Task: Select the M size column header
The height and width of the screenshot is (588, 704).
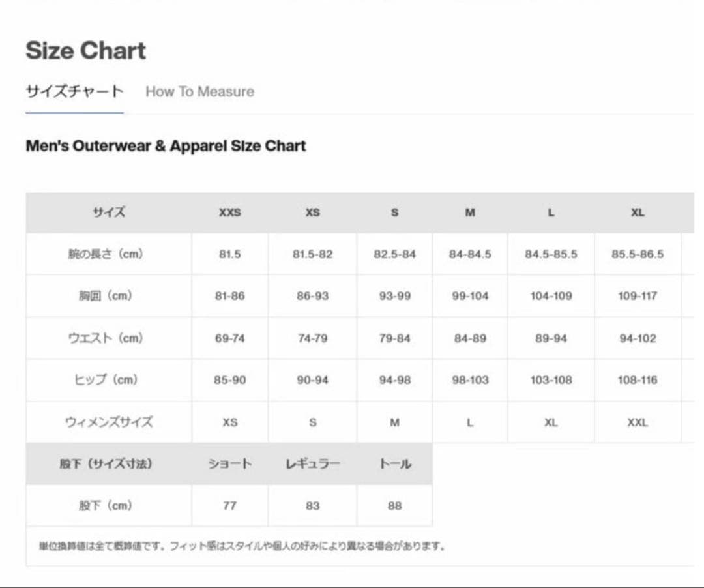Action: [x=469, y=213]
